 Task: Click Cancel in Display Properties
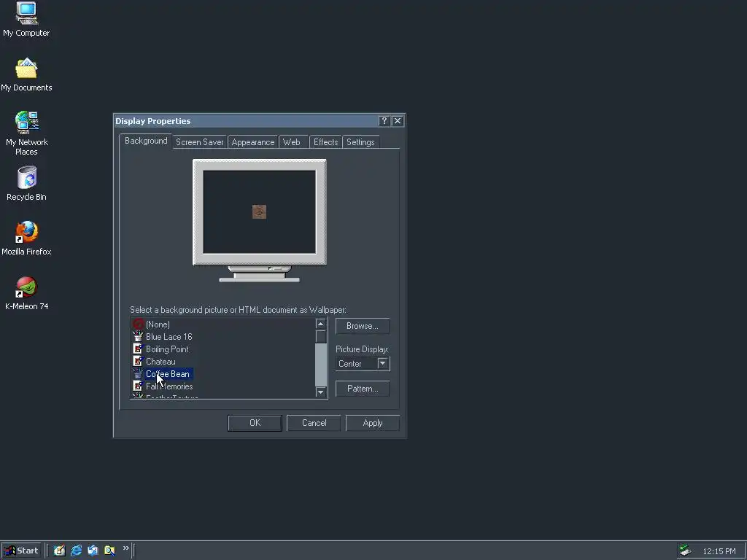pos(314,423)
